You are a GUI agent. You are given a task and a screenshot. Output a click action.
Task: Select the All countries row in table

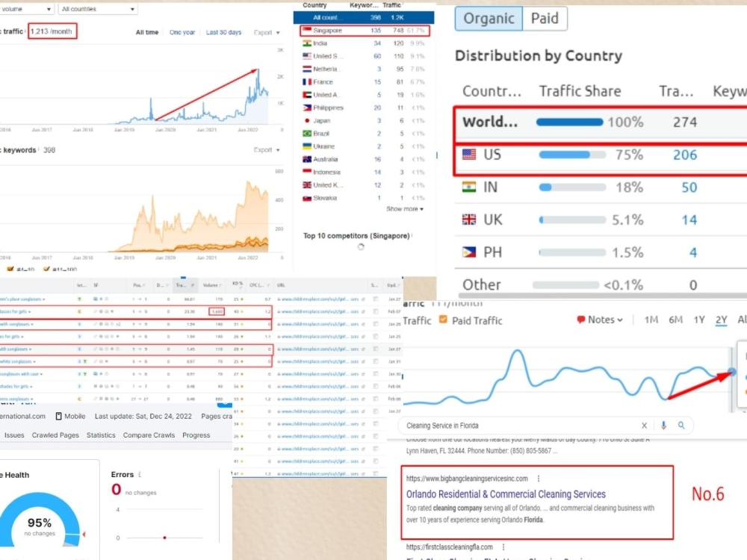click(x=364, y=18)
